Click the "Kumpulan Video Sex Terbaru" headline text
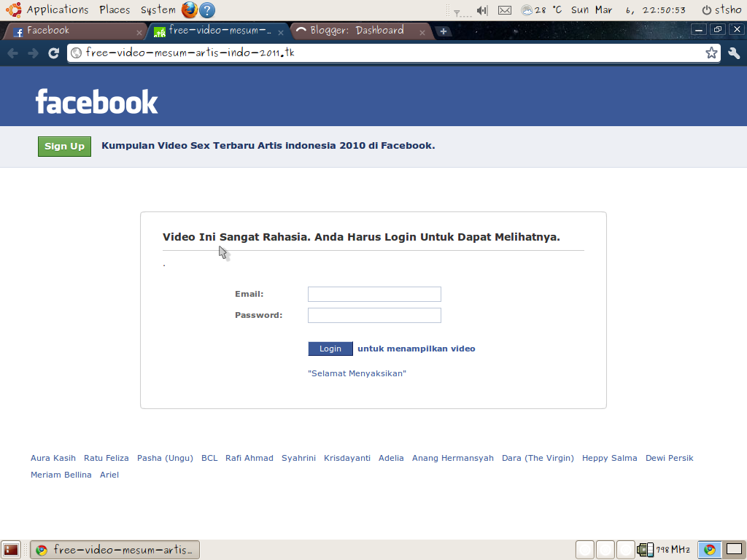Screen dimensions: 747x560 point(268,146)
